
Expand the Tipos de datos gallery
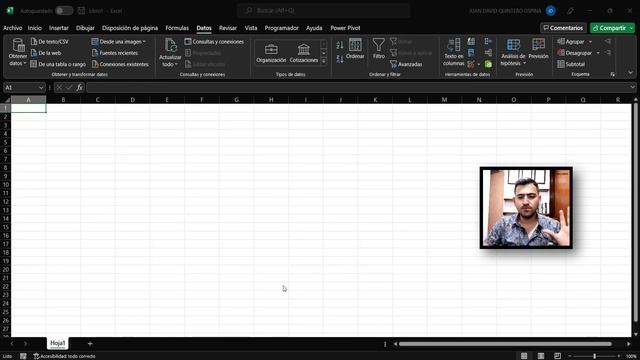324,61
